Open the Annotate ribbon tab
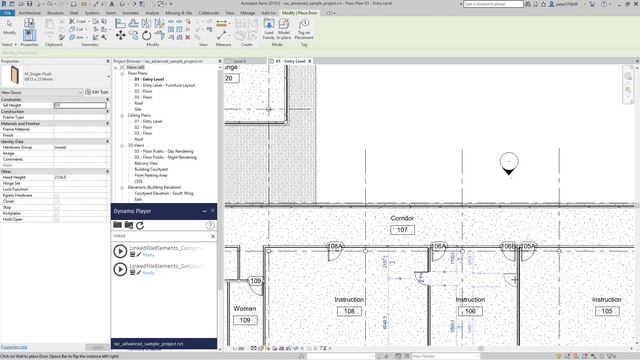 pos(131,13)
